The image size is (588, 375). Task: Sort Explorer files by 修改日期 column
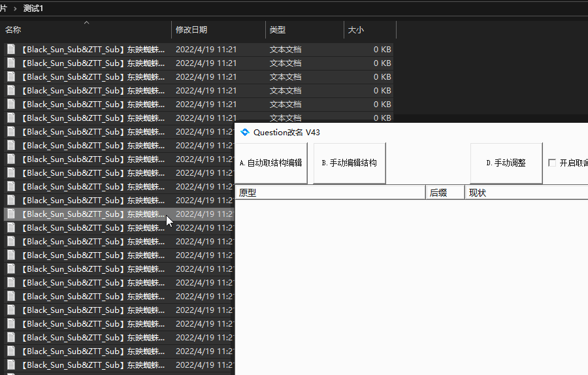point(219,29)
